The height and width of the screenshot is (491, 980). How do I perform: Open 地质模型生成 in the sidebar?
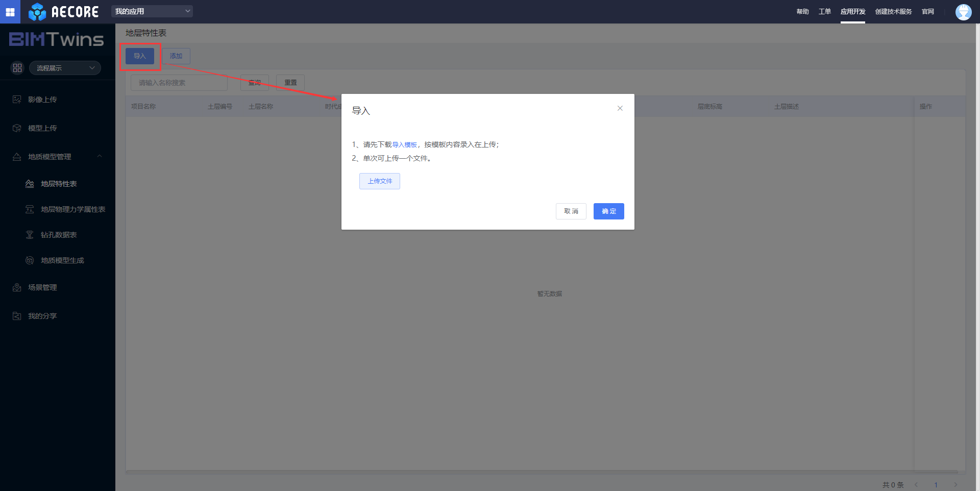[62, 260]
